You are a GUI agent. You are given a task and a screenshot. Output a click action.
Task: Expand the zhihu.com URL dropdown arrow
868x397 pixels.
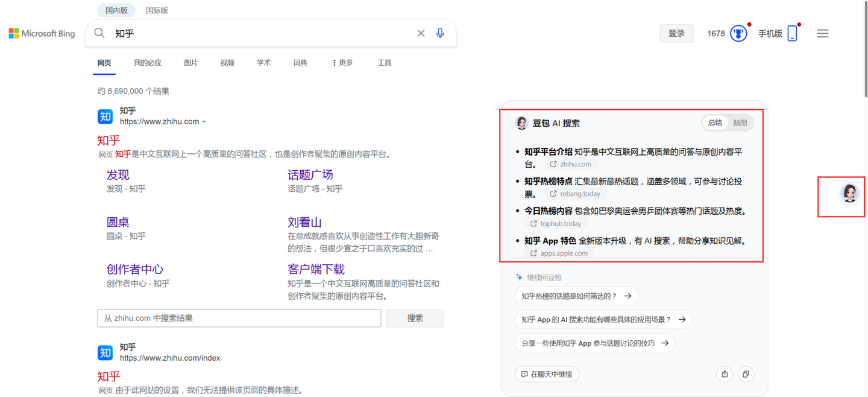pos(204,122)
